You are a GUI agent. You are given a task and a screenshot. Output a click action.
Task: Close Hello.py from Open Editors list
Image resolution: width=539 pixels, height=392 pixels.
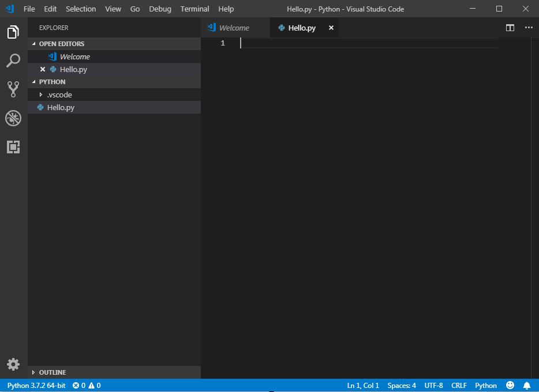pyautogui.click(x=43, y=69)
